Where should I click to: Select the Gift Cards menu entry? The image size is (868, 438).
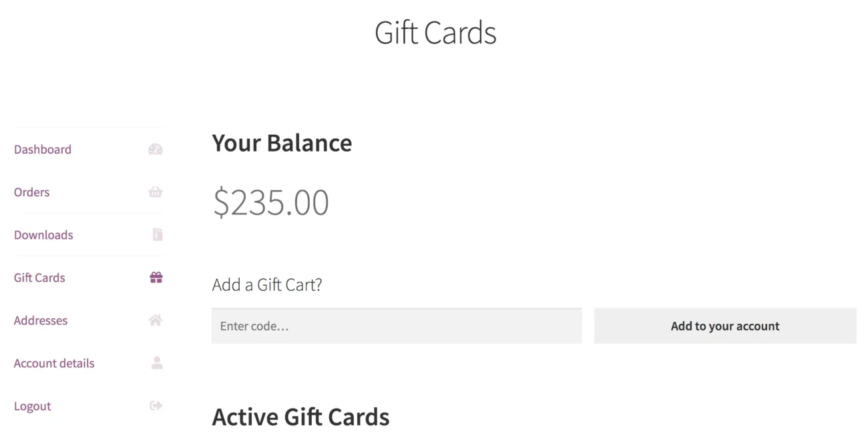pyautogui.click(x=39, y=277)
